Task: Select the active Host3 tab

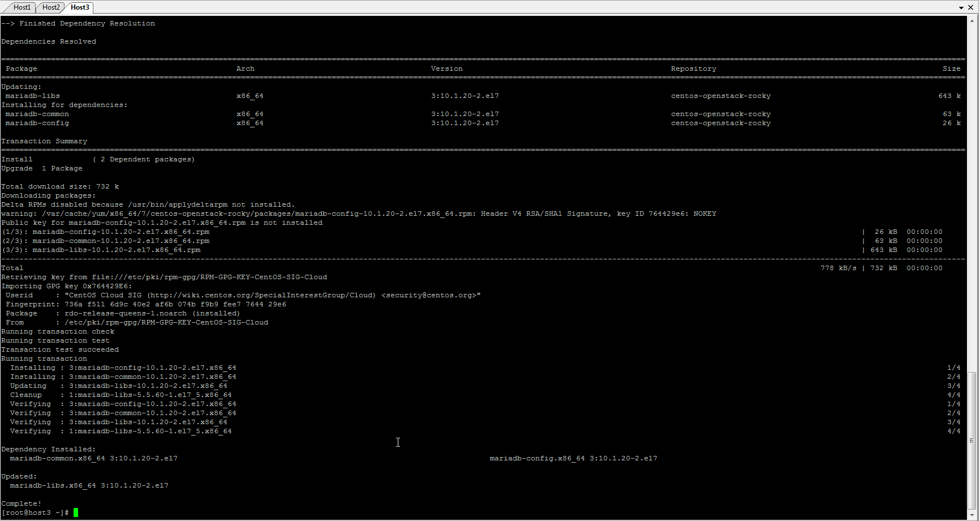Action: pyautogui.click(x=80, y=7)
